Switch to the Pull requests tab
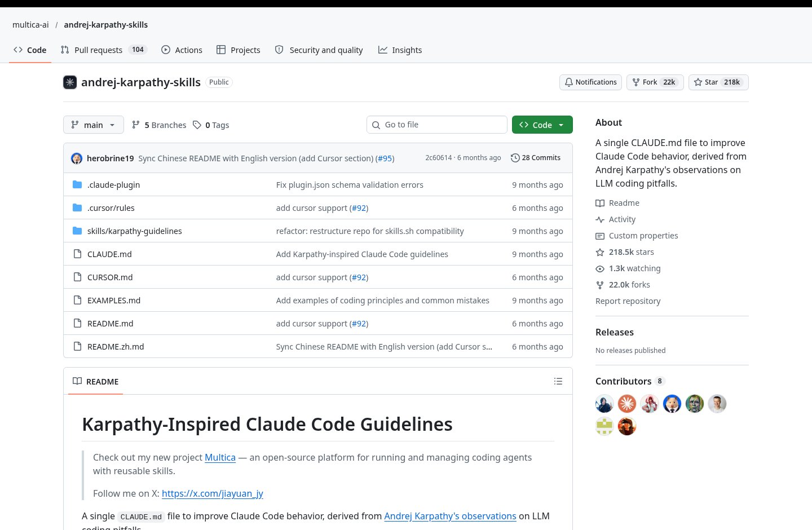Viewport: 812px width, 530px height. pyautogui.click(x=104, y=50)
